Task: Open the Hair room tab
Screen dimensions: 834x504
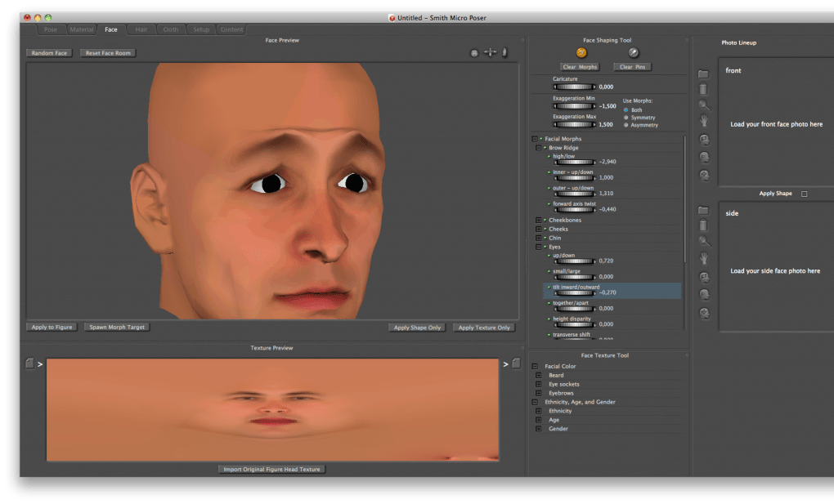Action: point(141,29)
